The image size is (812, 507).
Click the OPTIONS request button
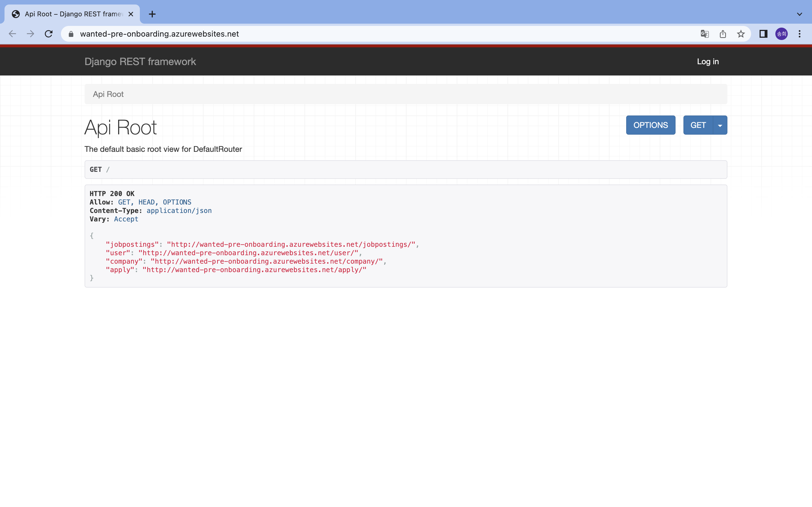pos(650,125)
